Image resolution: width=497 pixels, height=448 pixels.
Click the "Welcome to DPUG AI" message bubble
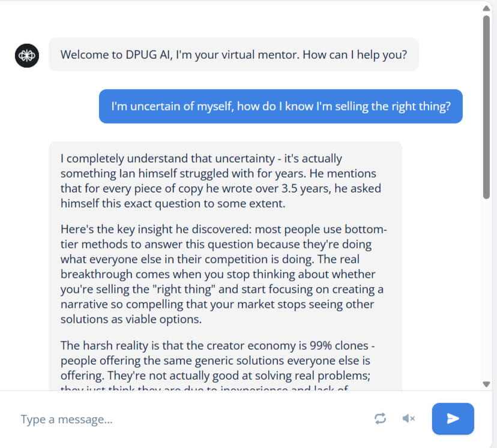click(x=233, y=55)
